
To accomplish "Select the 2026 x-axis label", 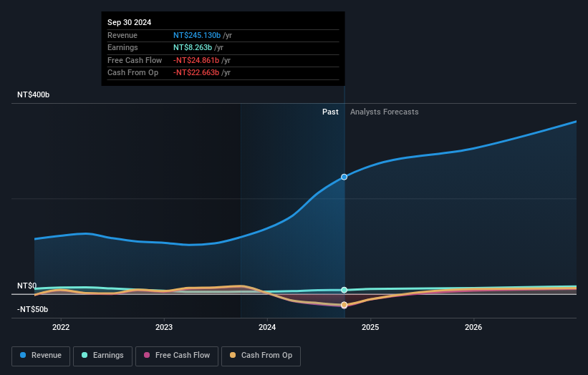I will click(473, 327).
